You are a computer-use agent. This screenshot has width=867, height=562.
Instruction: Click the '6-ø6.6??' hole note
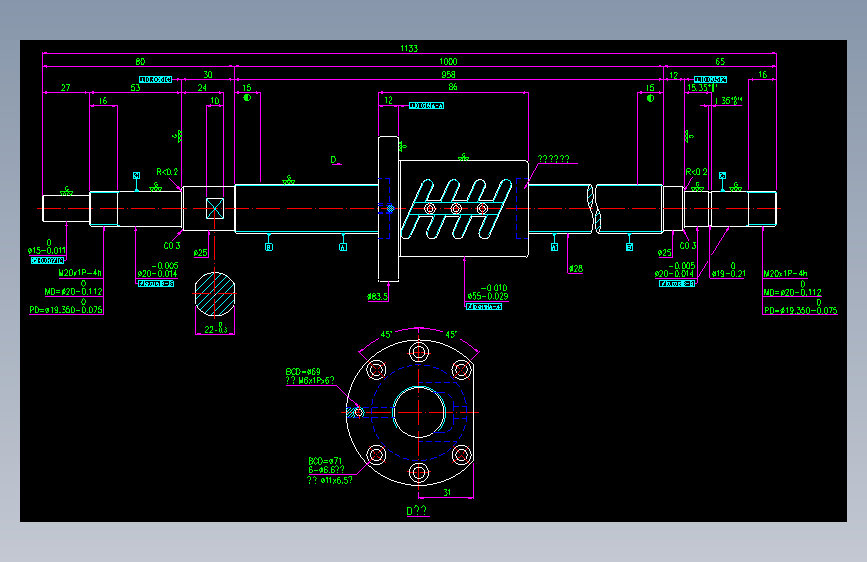[x=326, y=470]
